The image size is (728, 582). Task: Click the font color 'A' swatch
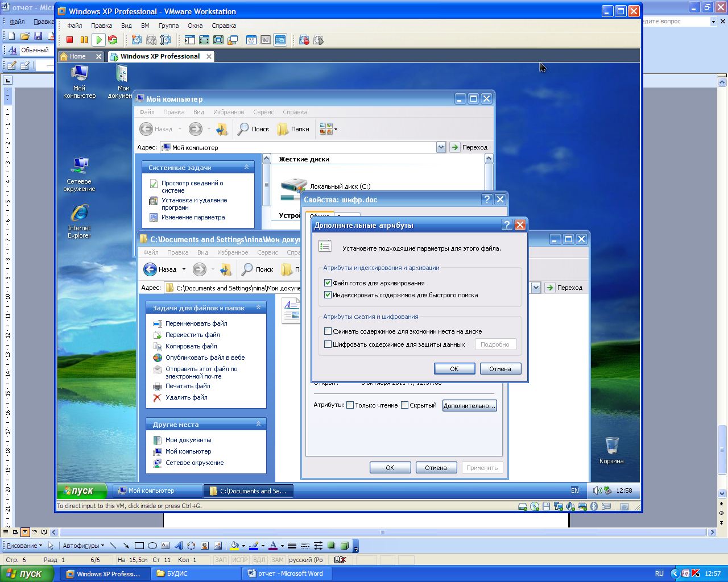(x=273, y=546)
